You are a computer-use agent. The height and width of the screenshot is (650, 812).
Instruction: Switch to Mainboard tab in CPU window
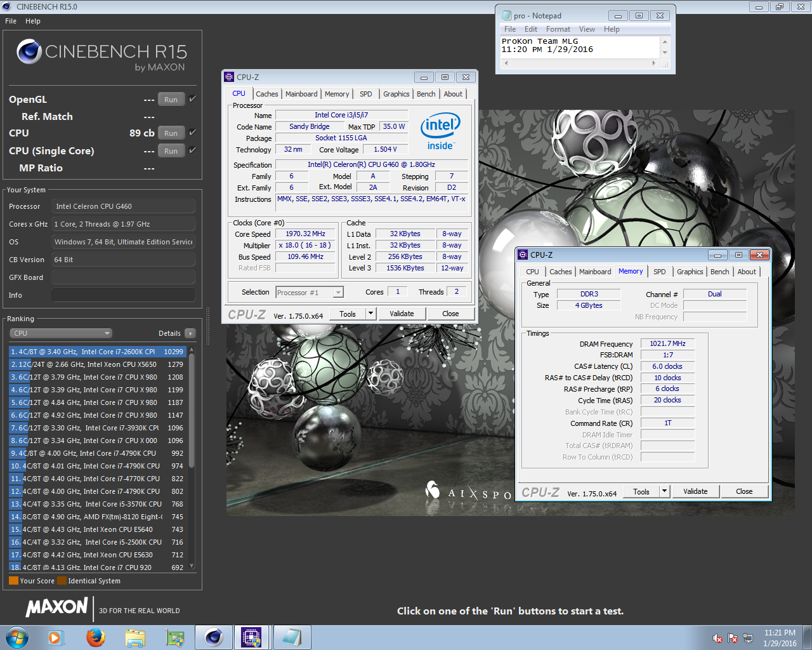[301, 94]
